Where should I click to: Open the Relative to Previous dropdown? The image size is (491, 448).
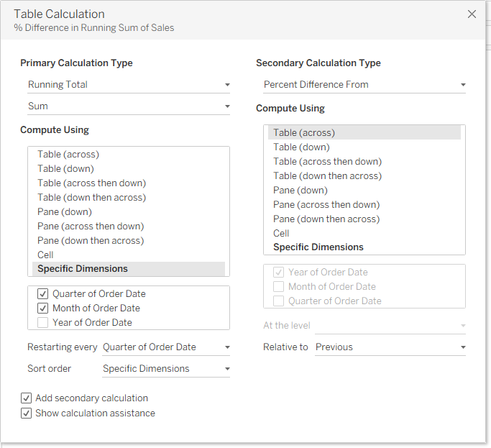click(x=390, y=347)
